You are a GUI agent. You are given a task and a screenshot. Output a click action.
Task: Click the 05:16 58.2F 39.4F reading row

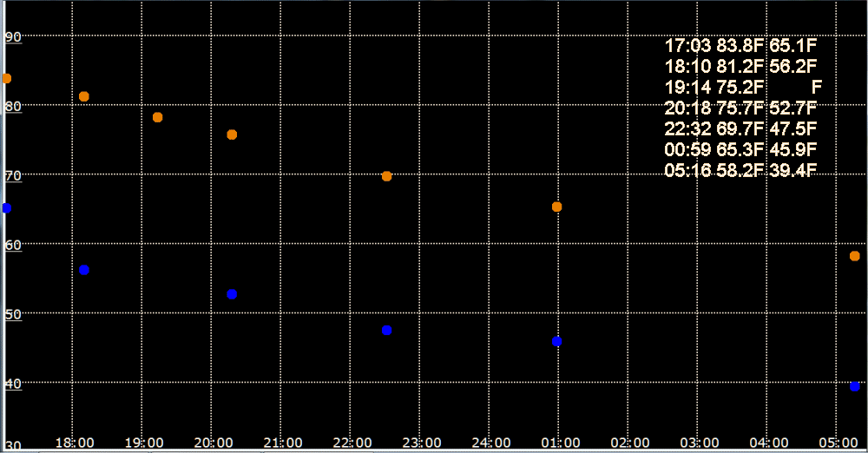click(x=740, y=170)
